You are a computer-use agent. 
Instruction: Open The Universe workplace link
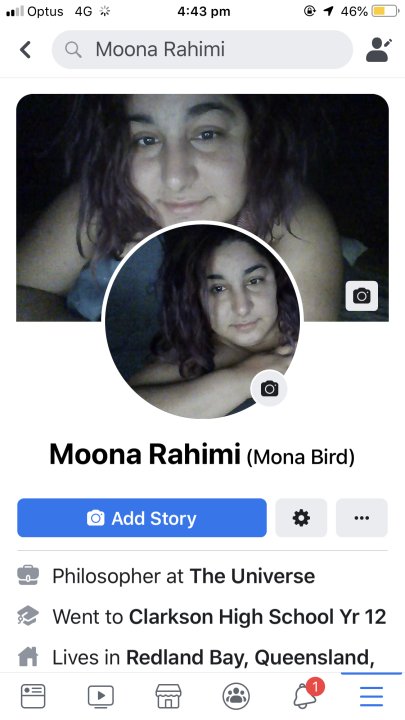coord(252,576)
